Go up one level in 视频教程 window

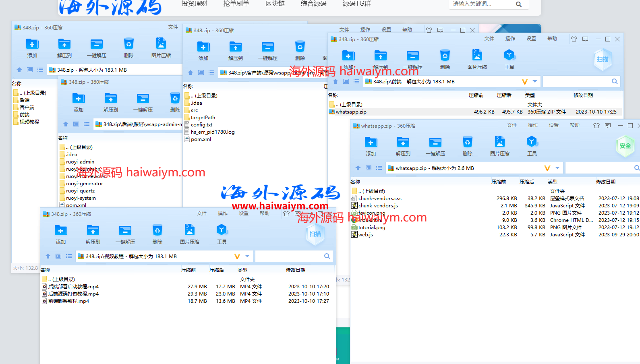pos(48,256)
